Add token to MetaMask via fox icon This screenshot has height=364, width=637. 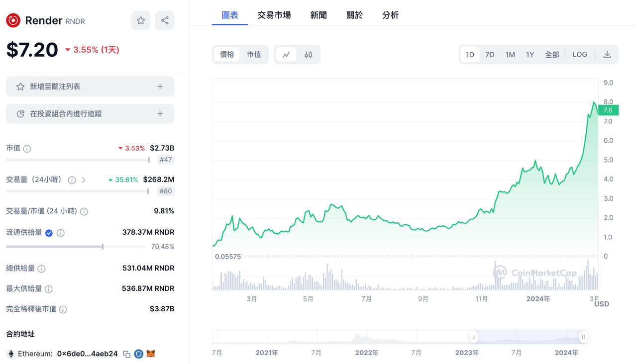150,354
